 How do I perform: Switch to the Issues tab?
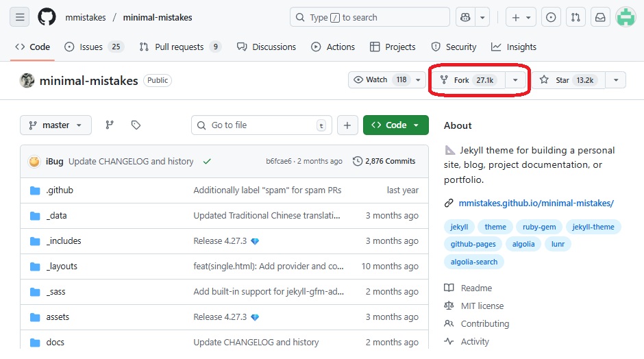coord(94,47)
